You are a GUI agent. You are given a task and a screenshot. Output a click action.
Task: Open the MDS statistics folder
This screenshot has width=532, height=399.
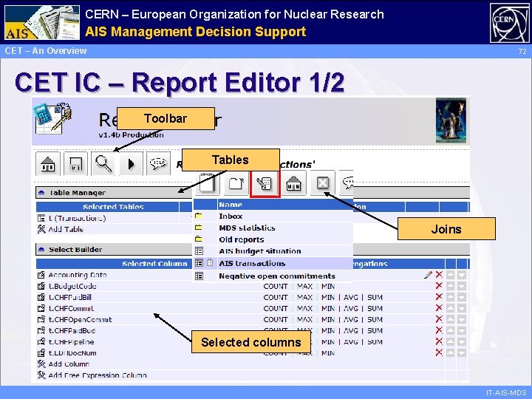(x=247, y=228)
